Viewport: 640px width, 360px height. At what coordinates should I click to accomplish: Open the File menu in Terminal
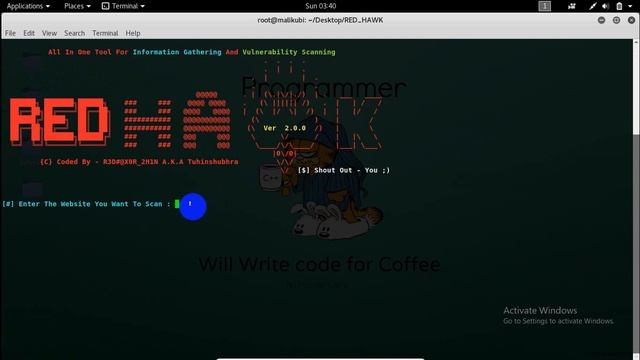pos(10,33)
